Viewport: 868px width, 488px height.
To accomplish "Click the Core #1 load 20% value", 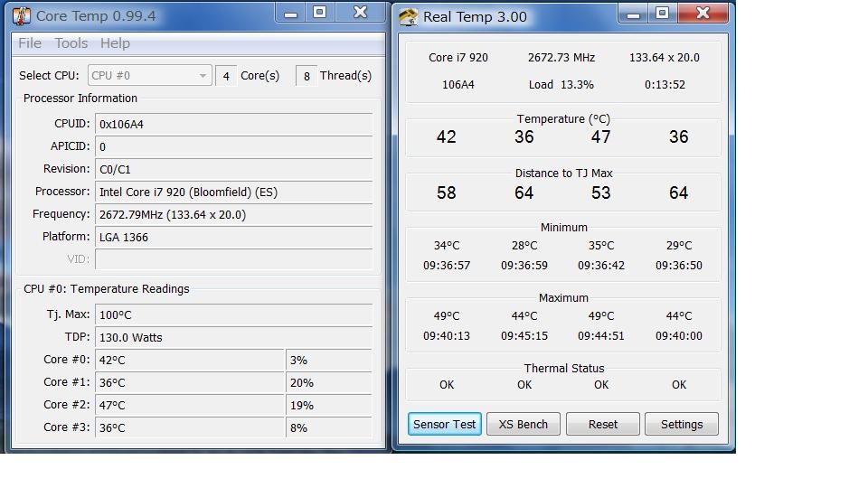I will [x=329, y=383].
